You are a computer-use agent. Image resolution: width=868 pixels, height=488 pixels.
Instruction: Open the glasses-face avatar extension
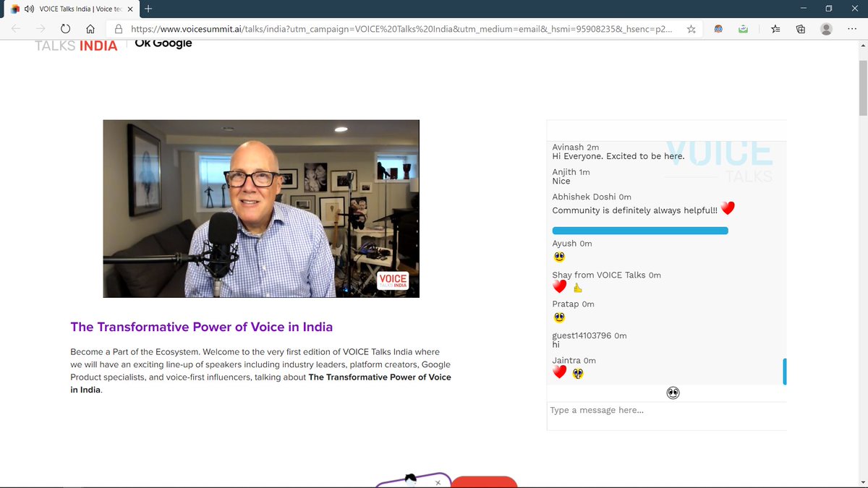click(x=718, y=29)
